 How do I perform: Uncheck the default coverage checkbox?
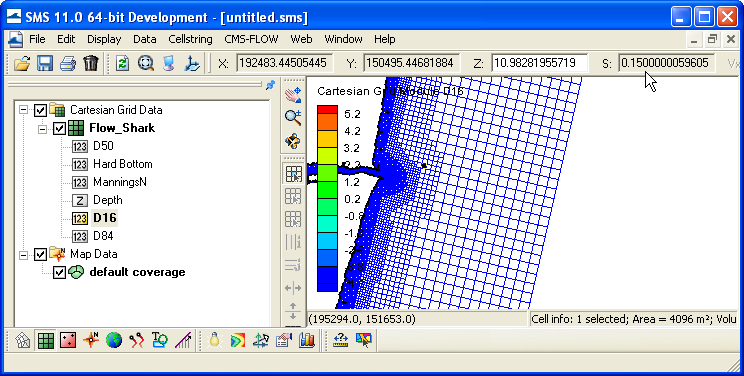[x=59, y=273]
